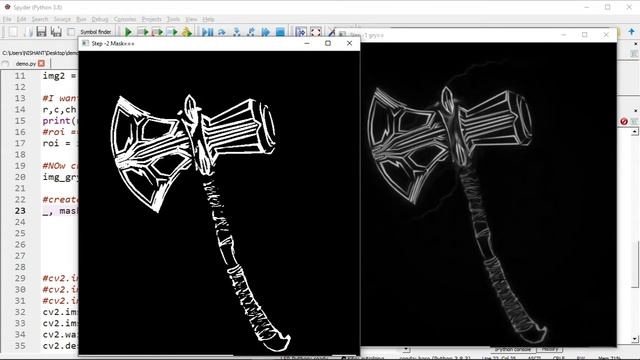Screen dimensions: 640x360
Task: Open the Search menu
Action: [x=40, y=19]
